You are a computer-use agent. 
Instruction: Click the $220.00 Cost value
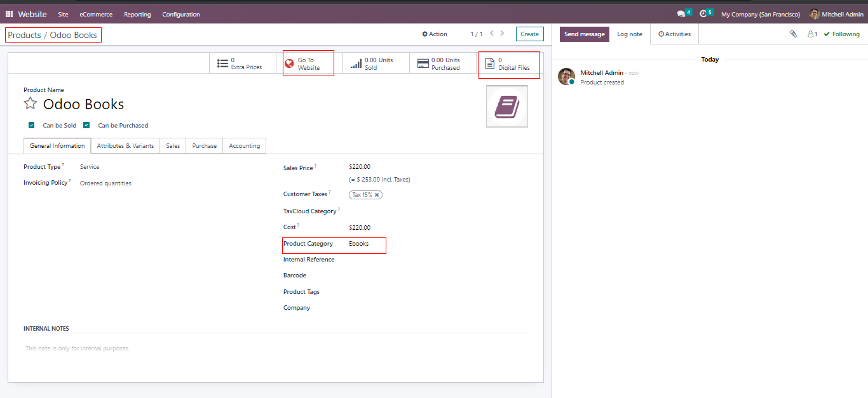[360, 227]
